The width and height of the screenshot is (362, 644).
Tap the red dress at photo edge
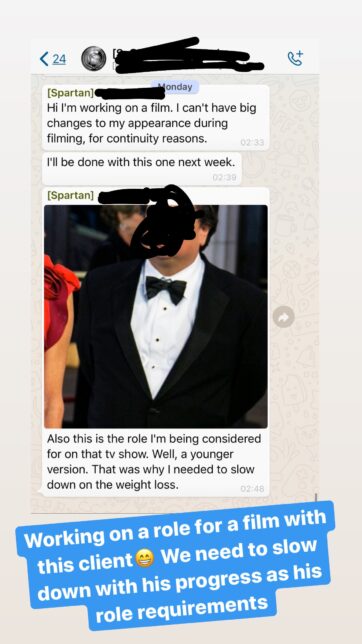coord(59,300)
